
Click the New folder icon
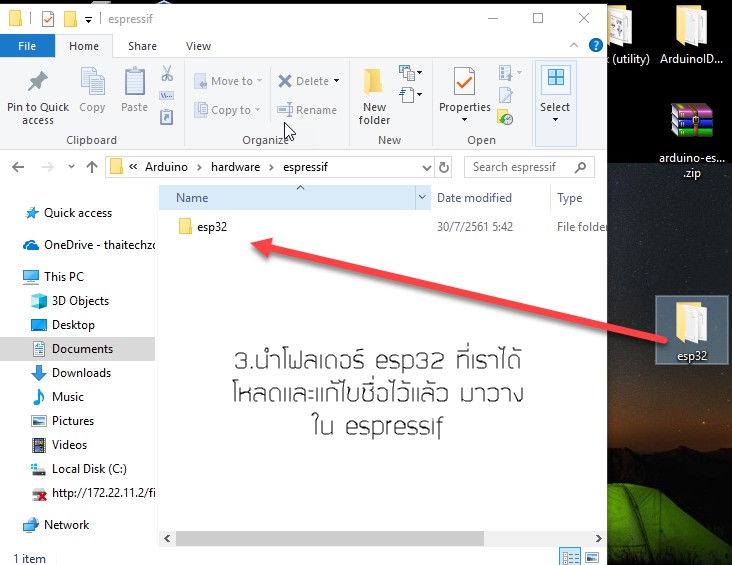pyautogui.click(x=373, y=81)
